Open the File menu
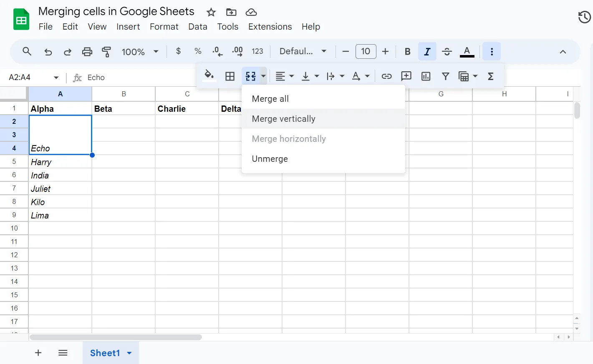The image size is (593, 364). pos(45,27)
